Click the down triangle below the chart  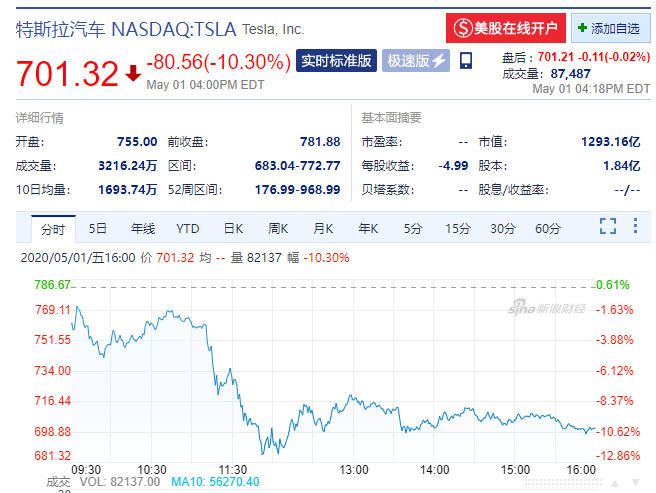pyautogui.click(x=636, y=483)
